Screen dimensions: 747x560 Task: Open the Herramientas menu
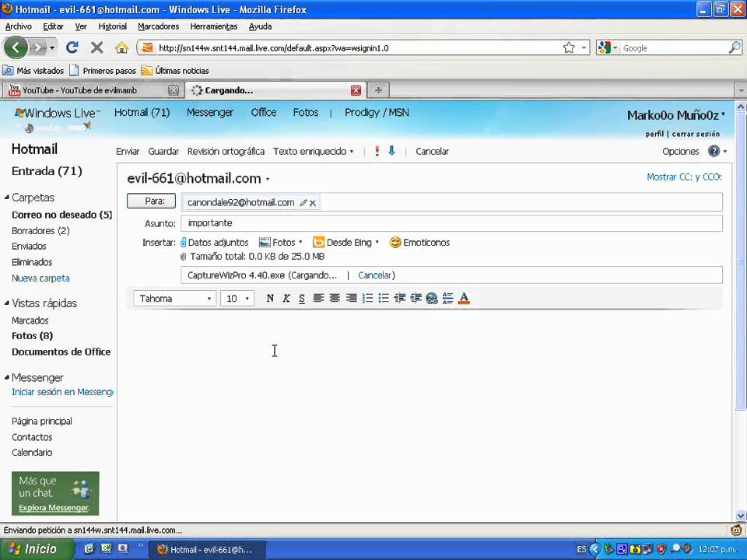pyautogui.click(x=213, y=26)
